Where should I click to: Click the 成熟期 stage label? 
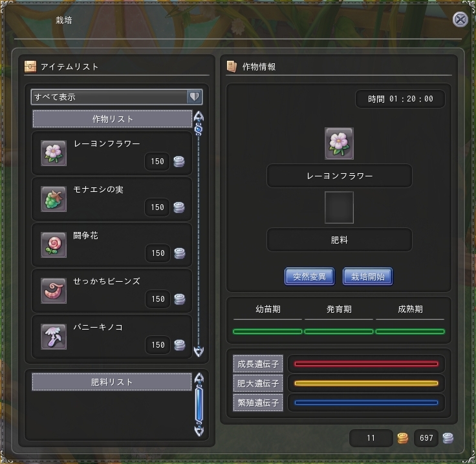point(411,310)
